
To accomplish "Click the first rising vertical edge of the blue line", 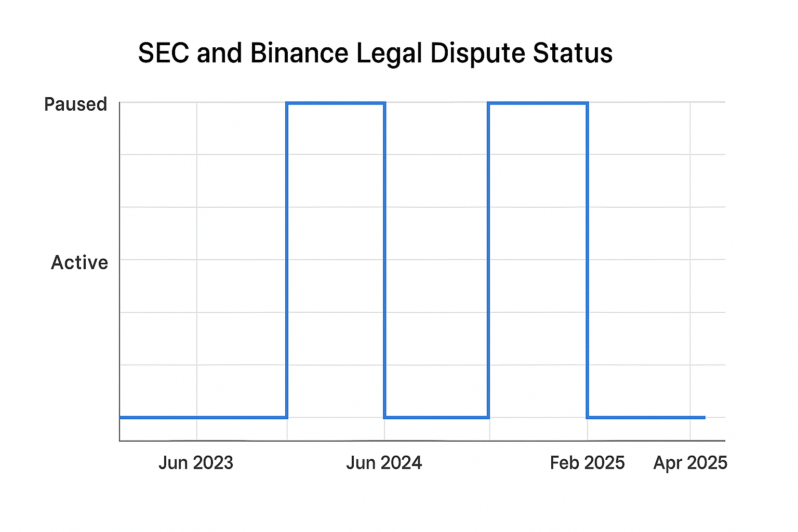I will tap(287, 260).
